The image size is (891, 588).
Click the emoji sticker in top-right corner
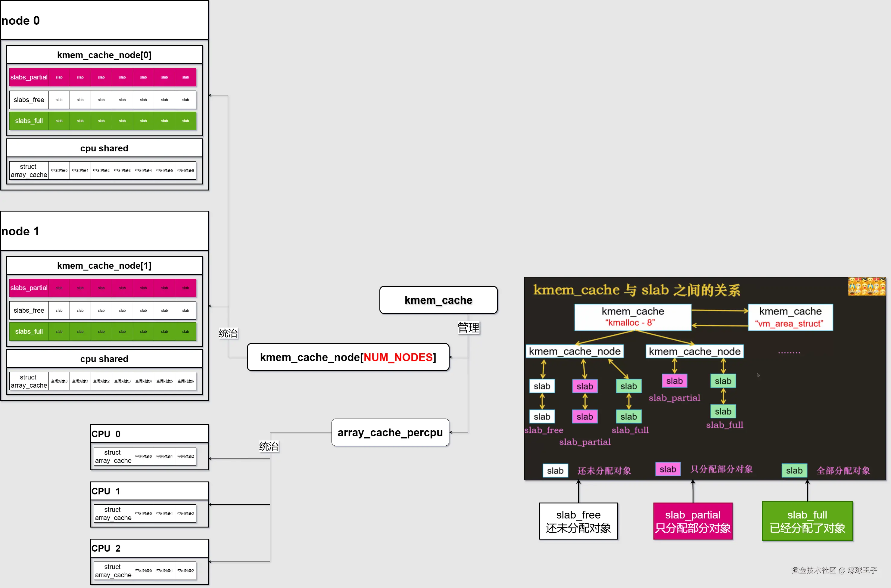point(866,286)
